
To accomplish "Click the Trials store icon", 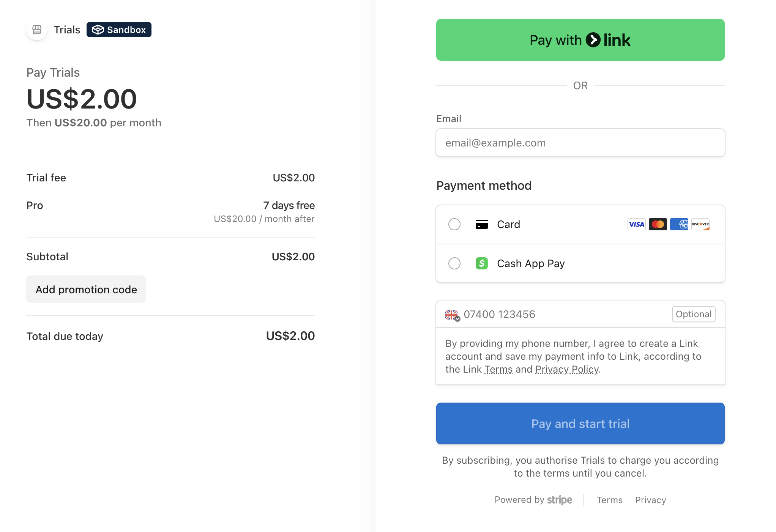I will pos(37,30).
